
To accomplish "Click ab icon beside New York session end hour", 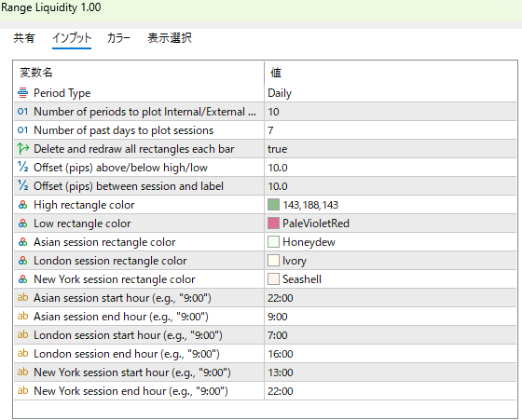I will (22, 391).
